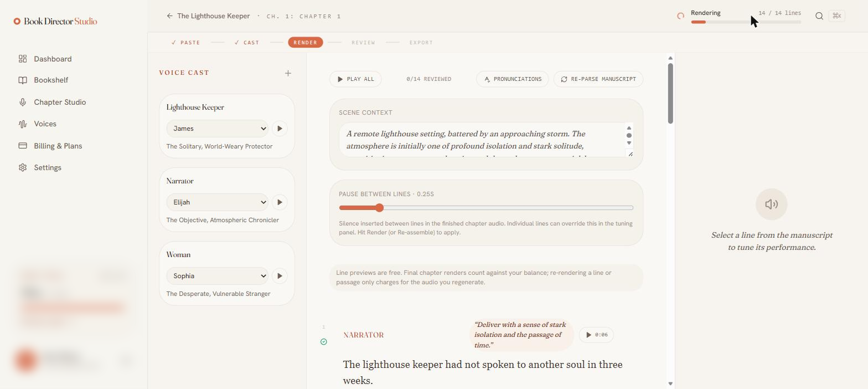The width and height of the screenshot is (868, 389).
Task: Open Billing & Plans
Action: 58,146
